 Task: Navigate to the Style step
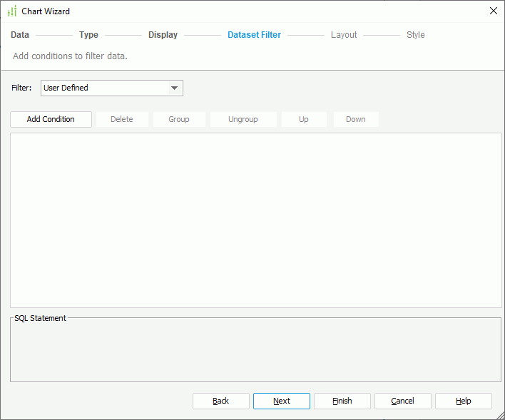(x=415, y=34)
